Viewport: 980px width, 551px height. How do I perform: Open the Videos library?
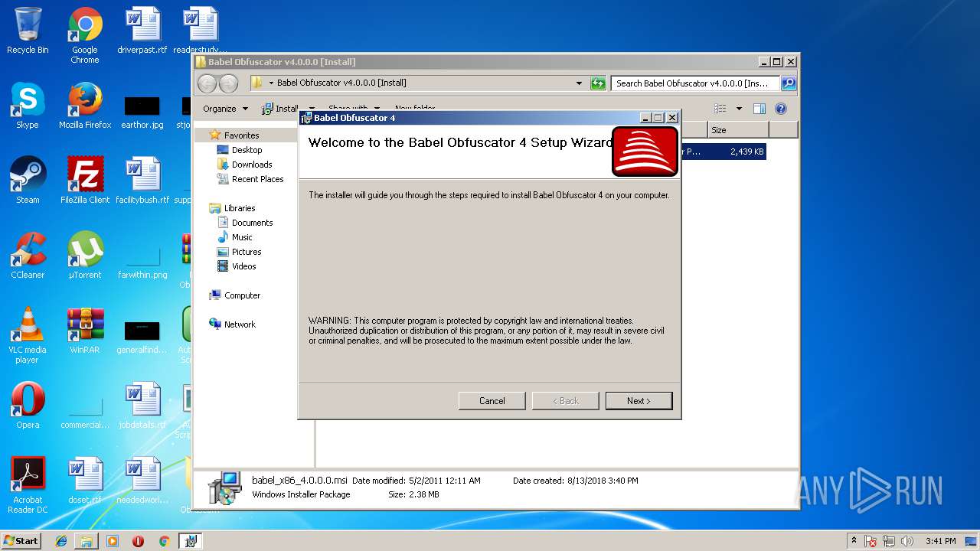click(243, 266)
